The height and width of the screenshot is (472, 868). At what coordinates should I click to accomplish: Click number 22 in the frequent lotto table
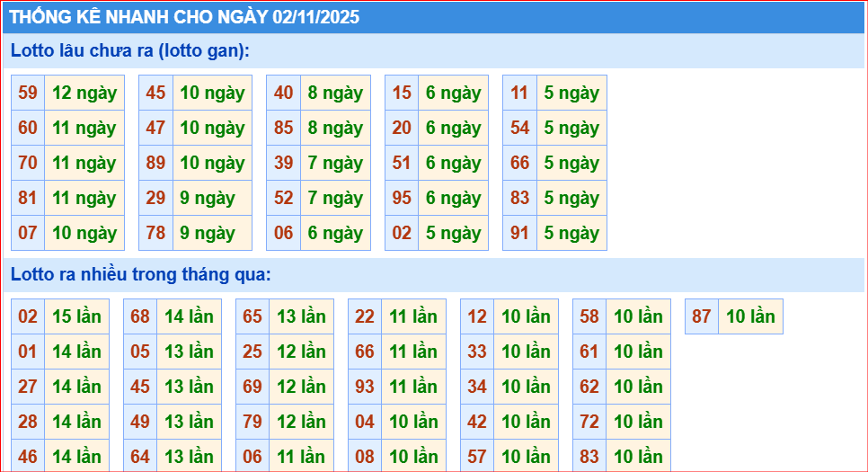point(365,316)
